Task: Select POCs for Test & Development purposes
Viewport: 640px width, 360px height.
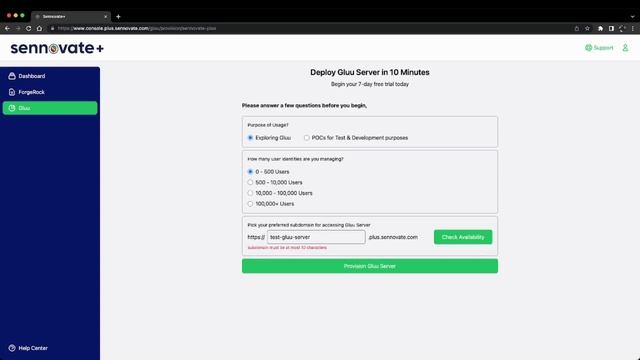Action: tap(307, 138)
